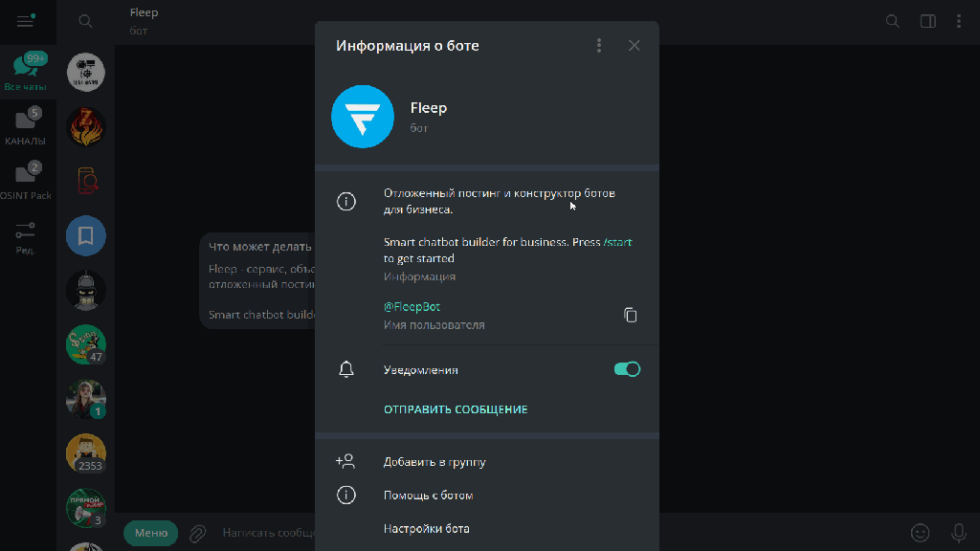This screenshot has width=980, height=551.
Task: Click the /start command link
Action: click(x=617, y=243)
